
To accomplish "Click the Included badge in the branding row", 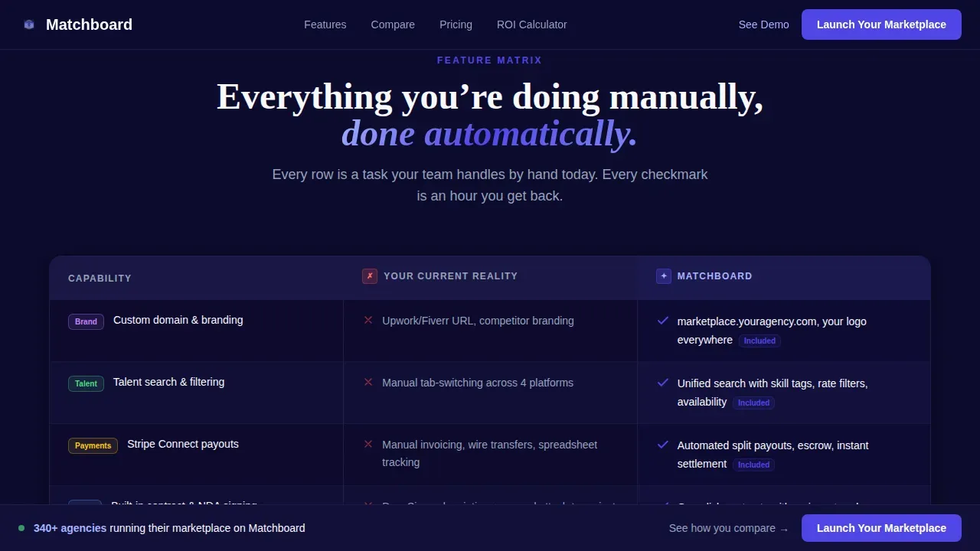I will pyautogui.click(x=759, y=341).
